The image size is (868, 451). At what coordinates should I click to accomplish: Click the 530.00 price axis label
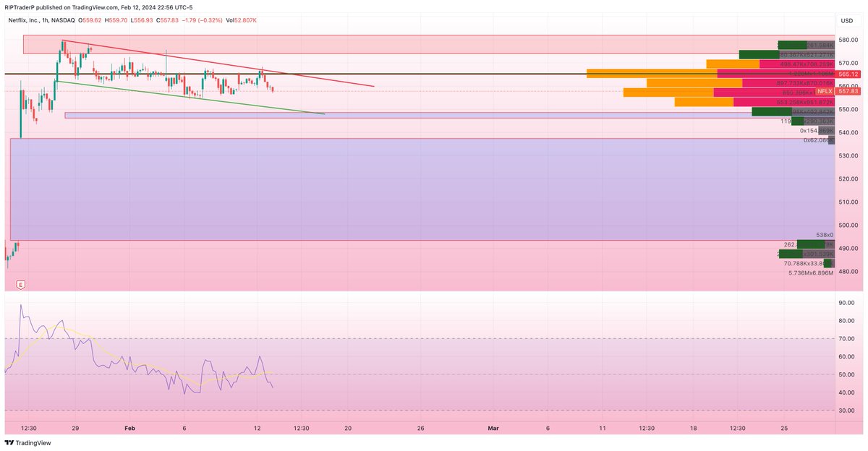[x=848, y=155]
